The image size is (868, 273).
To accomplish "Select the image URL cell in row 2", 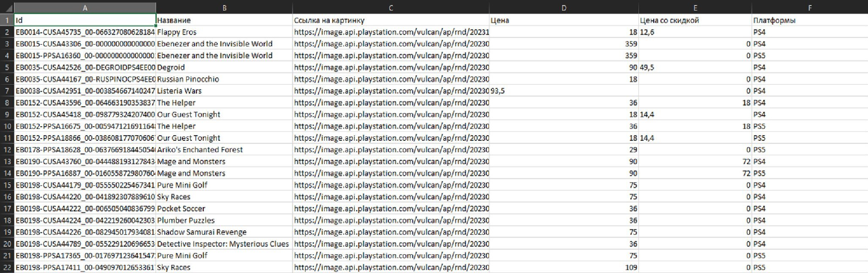I will click(391, 32).
